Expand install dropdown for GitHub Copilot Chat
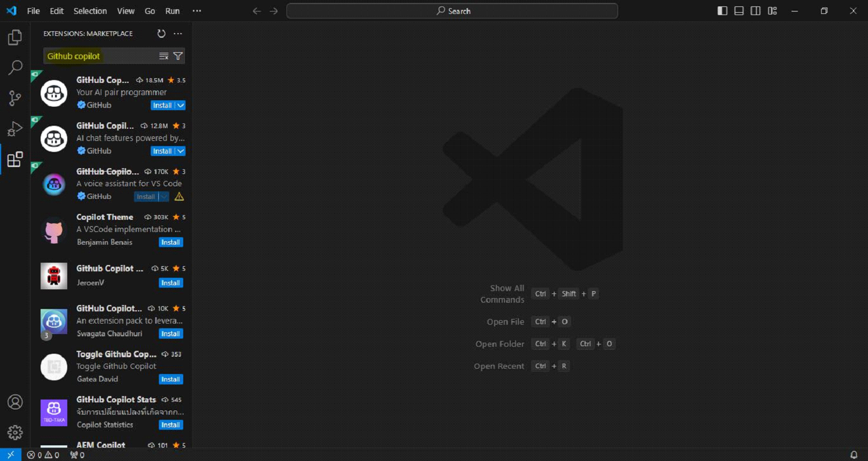Viewport: 868px width, 461px height. [x=180, y=151]
